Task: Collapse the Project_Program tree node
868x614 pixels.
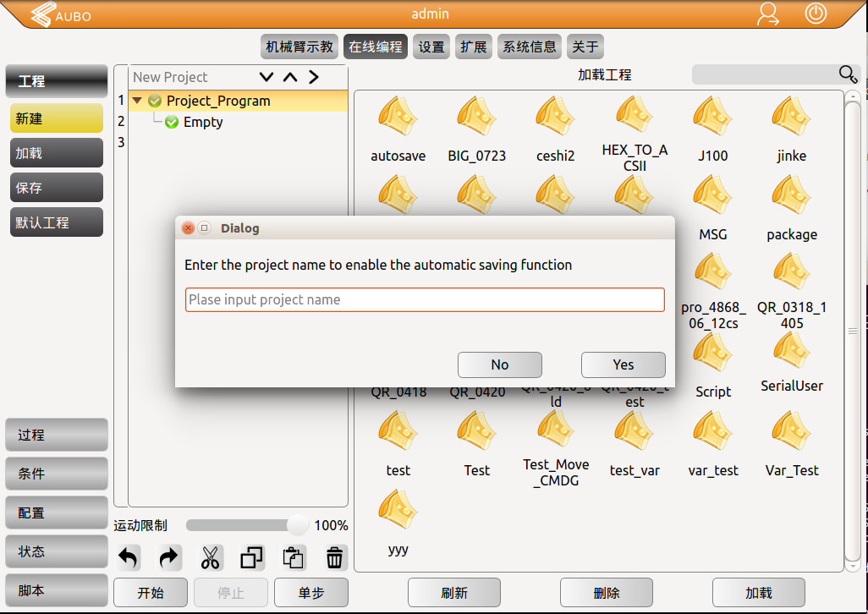Action: (x=137, y=100)
